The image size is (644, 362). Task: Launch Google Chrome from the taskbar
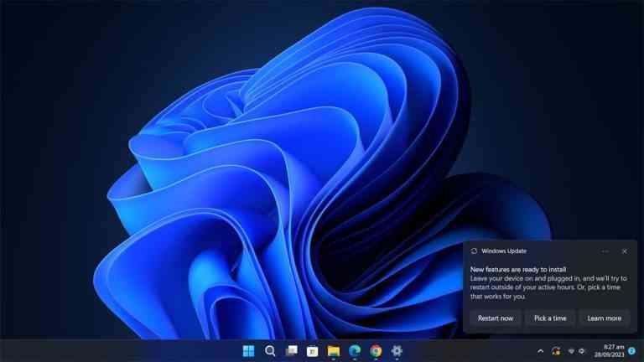376,351
